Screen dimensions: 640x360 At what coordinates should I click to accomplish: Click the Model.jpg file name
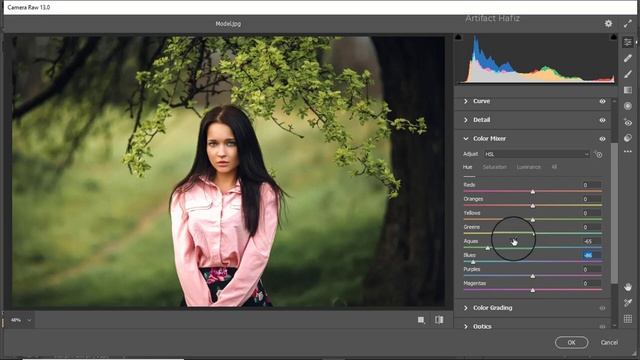(228, 24)
